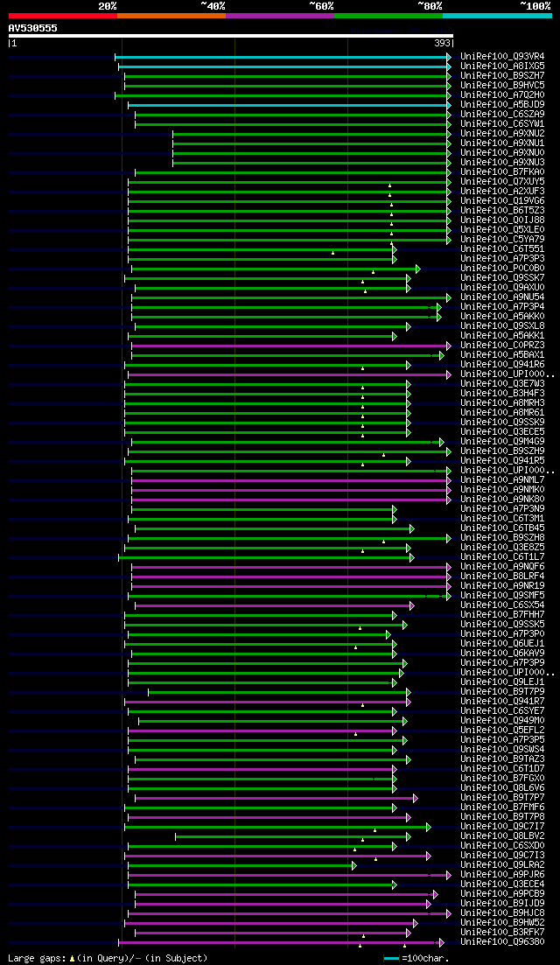Click the arrowhead ending the UniRef100_P0C0B0 bar

(418, 269)
